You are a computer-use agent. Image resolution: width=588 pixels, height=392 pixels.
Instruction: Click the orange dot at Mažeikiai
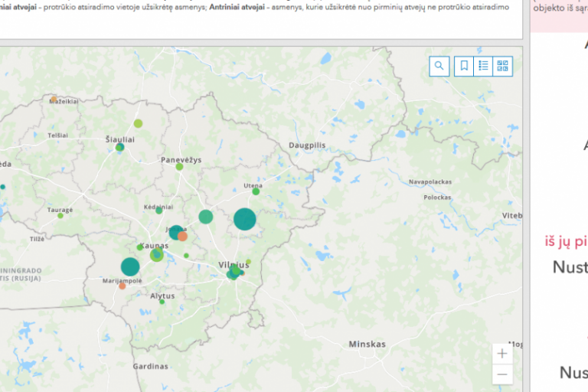point(54,100)
